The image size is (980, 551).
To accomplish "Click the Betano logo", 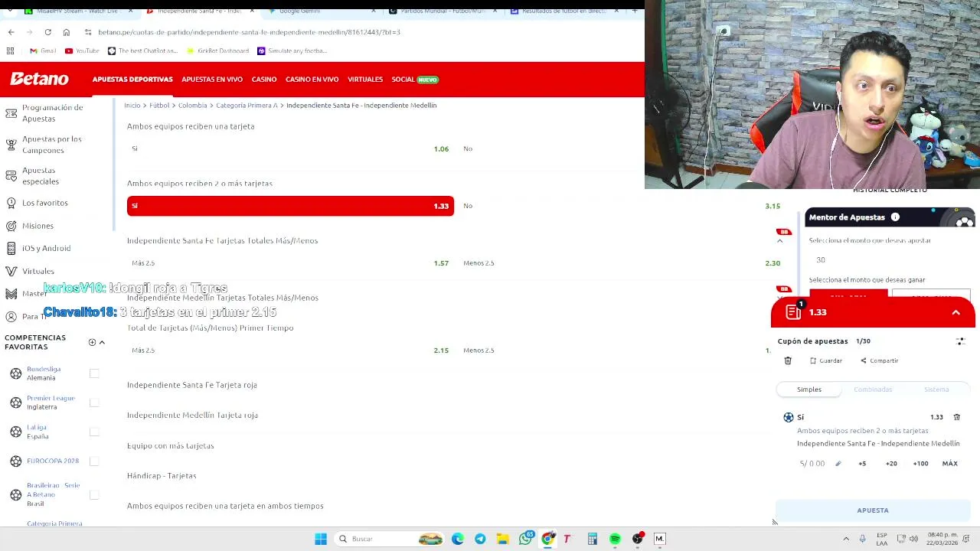I will click(39, 79).
